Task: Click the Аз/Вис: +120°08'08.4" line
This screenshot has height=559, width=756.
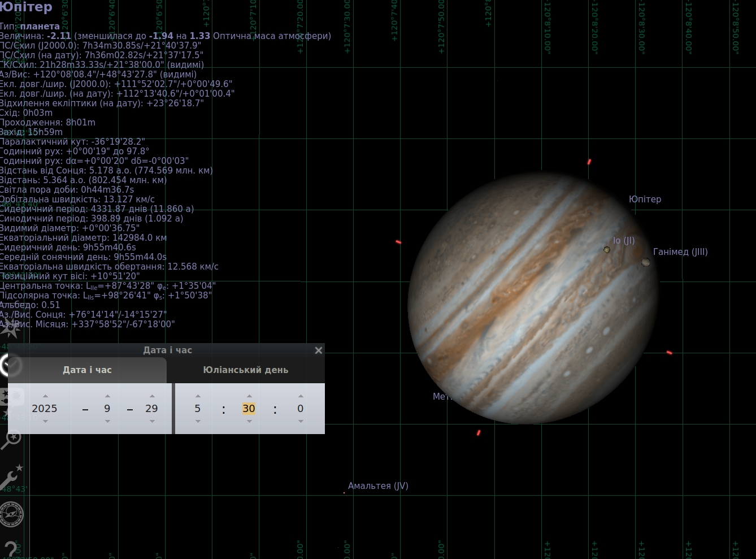Action: (98, 75)
